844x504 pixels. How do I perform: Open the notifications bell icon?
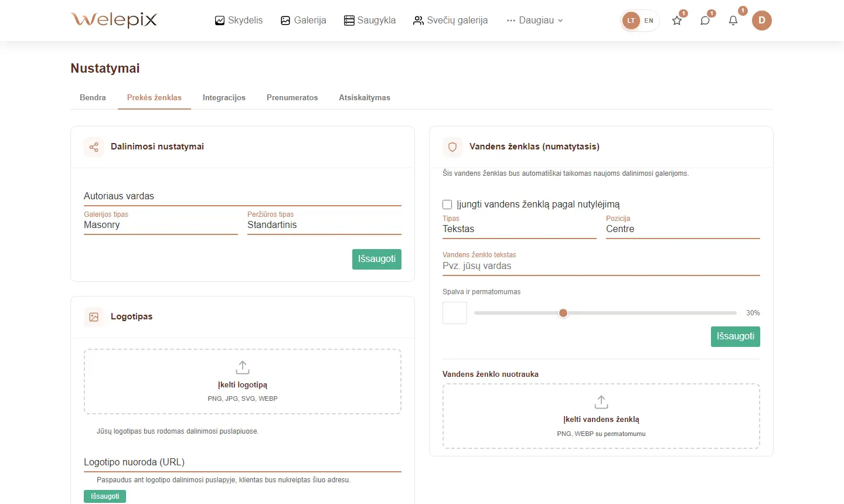pos(733,21)
